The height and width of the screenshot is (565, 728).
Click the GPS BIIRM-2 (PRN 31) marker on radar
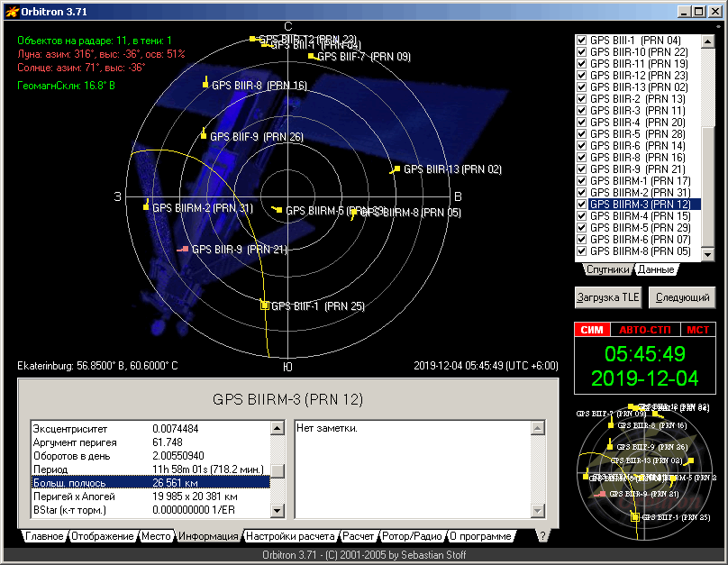click(x=146, y=206)
